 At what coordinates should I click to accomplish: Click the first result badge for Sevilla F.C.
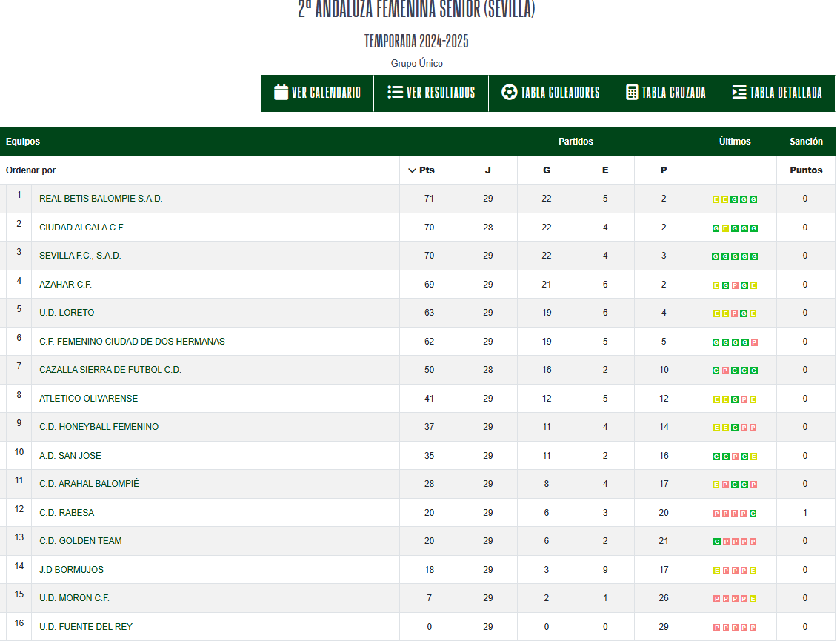715,257
